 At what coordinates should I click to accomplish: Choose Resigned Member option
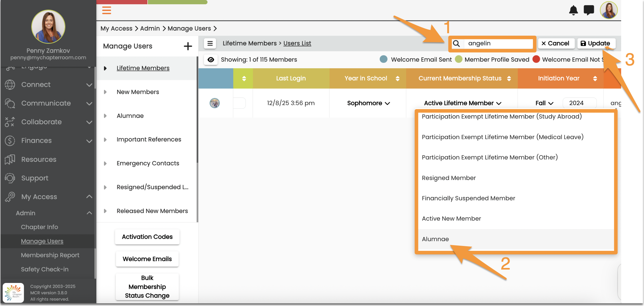[x=449, y=178]
